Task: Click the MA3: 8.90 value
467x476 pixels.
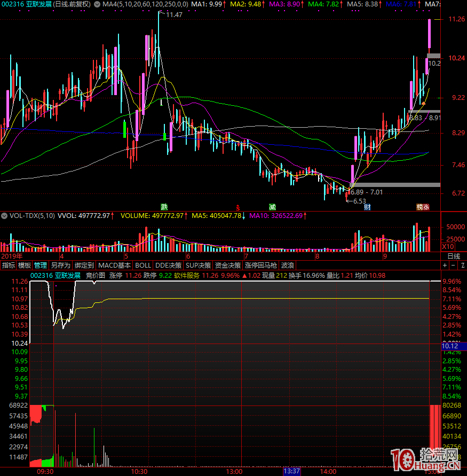Action: coord(287,4)
